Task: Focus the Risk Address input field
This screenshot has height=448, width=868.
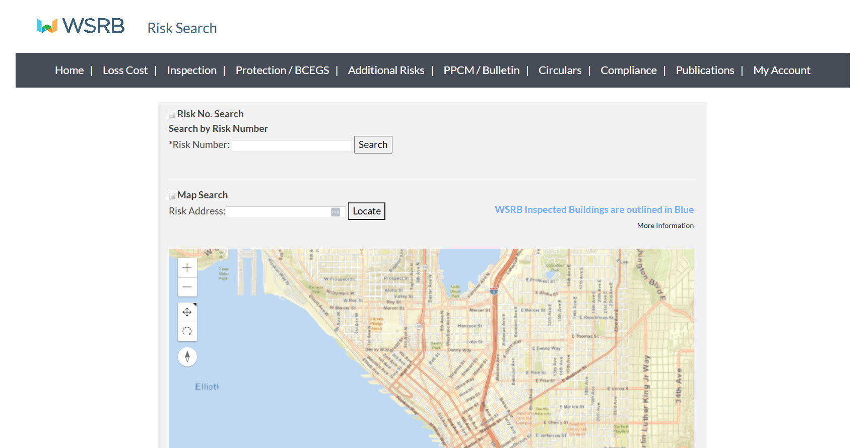Action: click(x=285, y=212)
